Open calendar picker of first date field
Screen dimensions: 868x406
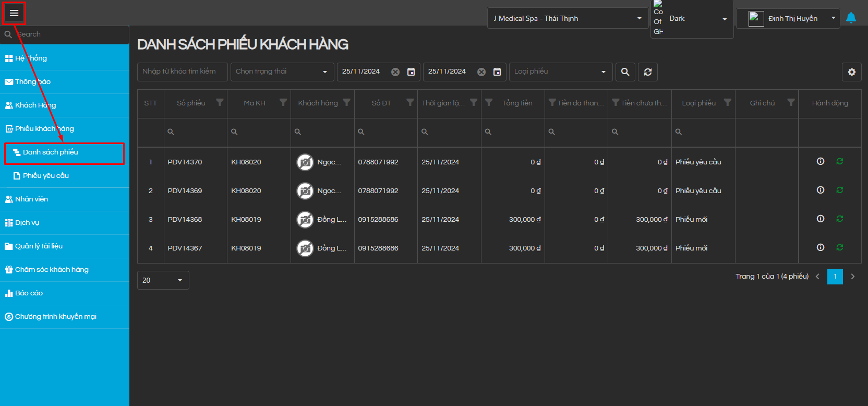pyautogui.click(x=411, y=72)
